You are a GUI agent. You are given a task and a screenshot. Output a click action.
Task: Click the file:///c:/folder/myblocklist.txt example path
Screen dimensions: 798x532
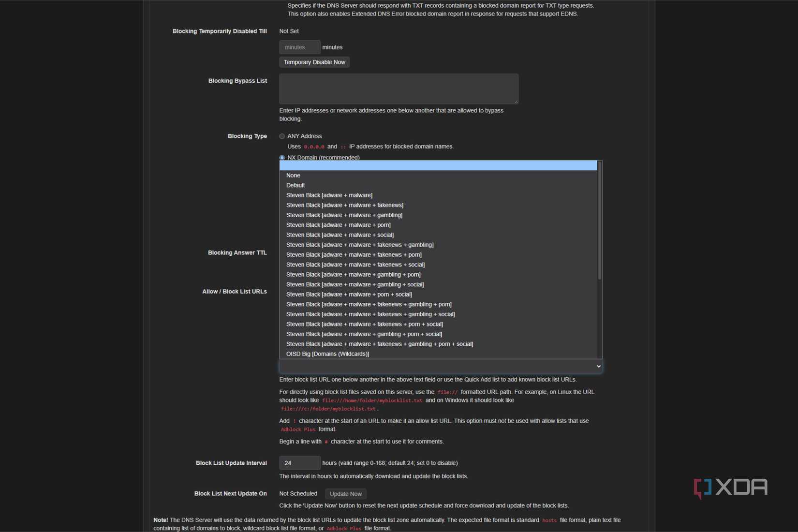[328, 409]
